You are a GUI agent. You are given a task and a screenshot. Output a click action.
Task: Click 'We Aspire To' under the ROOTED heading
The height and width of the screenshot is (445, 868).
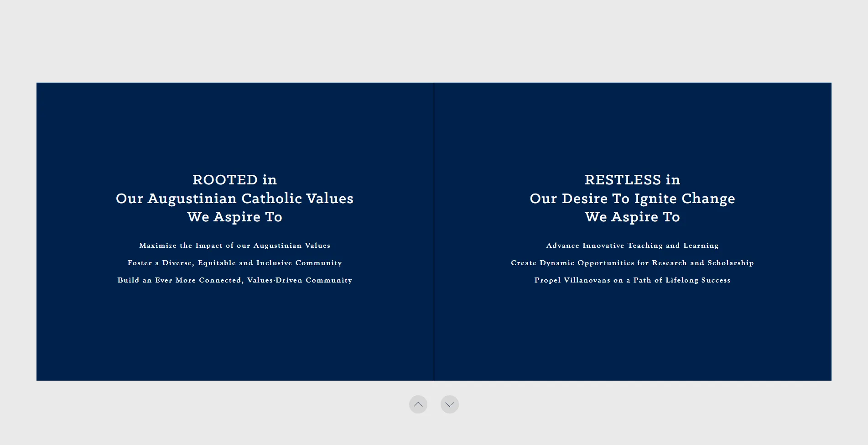pos(235,217)
